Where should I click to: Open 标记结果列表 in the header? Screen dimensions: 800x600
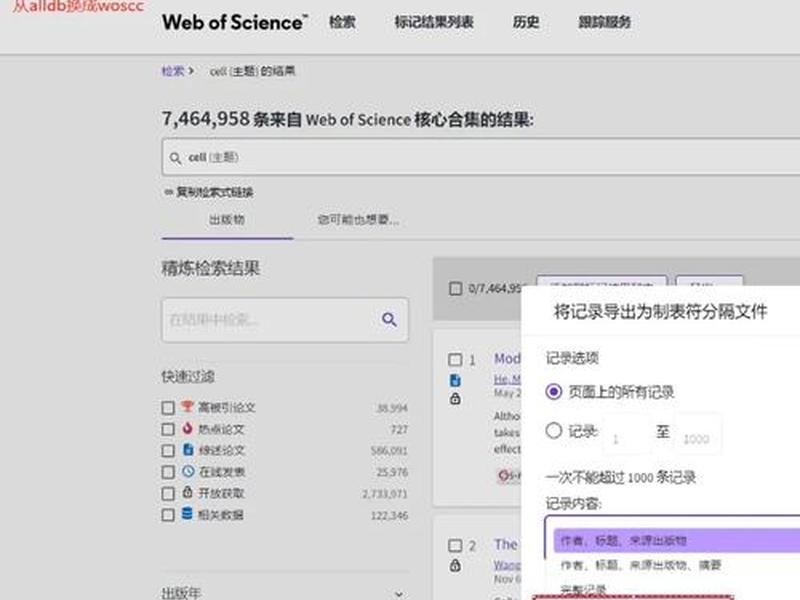click(434, 22)
